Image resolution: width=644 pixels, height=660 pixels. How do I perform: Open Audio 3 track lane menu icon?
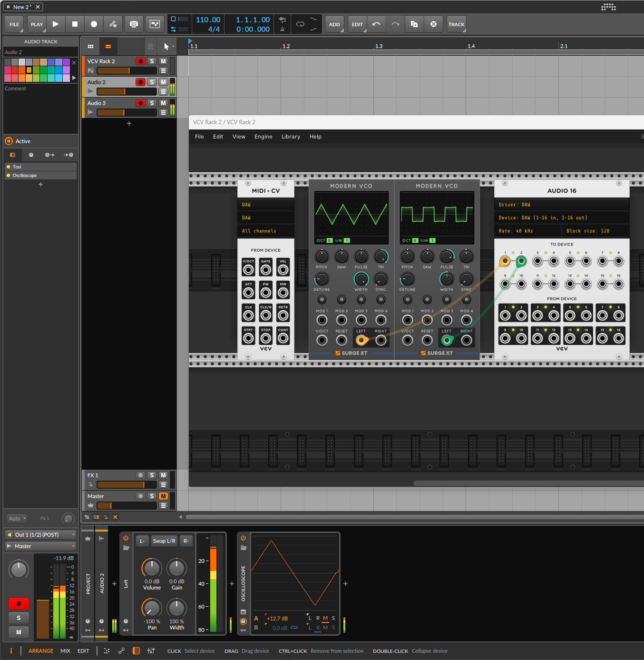[x=163, y=112]
